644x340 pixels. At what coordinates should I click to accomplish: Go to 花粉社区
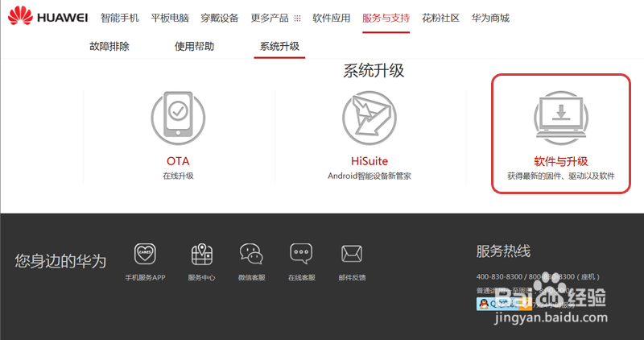point(440,18)
